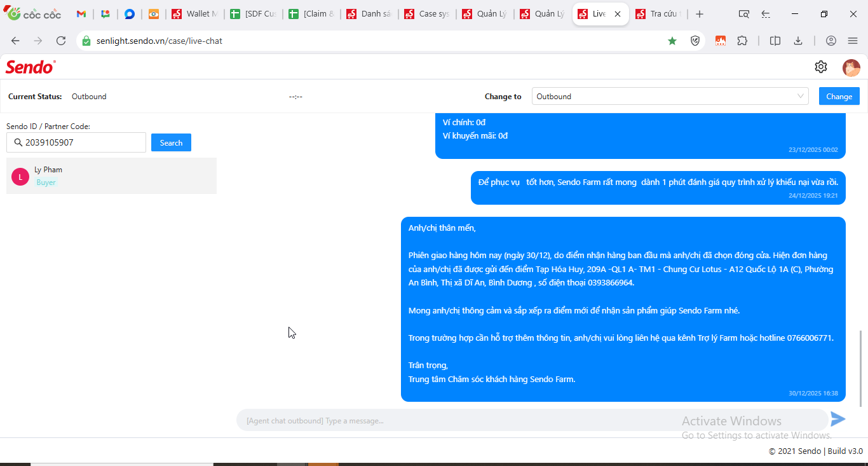Open the browser profile icon
The height and width of the screenshot is (466, 868).
831,41
